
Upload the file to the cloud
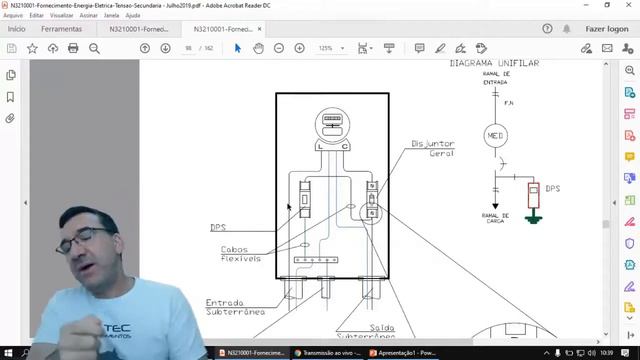(53, 49)
